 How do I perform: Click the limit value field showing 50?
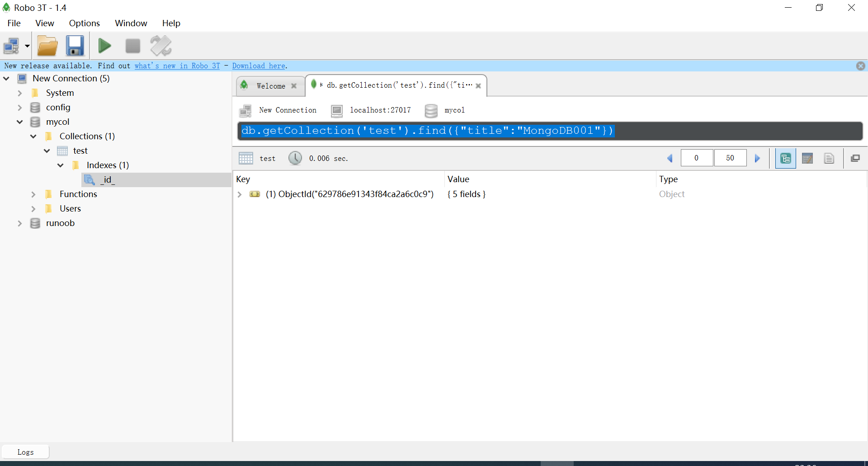730,158
